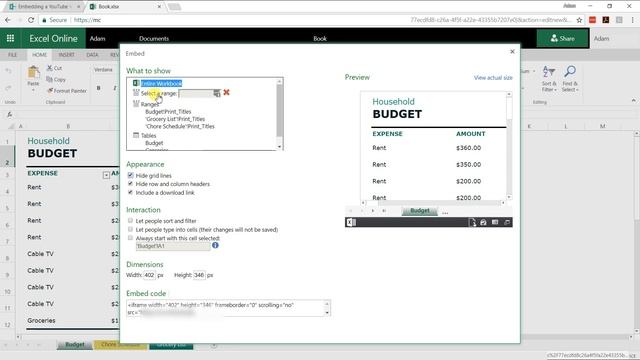Click the blue info icon beside start cell field

click(215, 245)
